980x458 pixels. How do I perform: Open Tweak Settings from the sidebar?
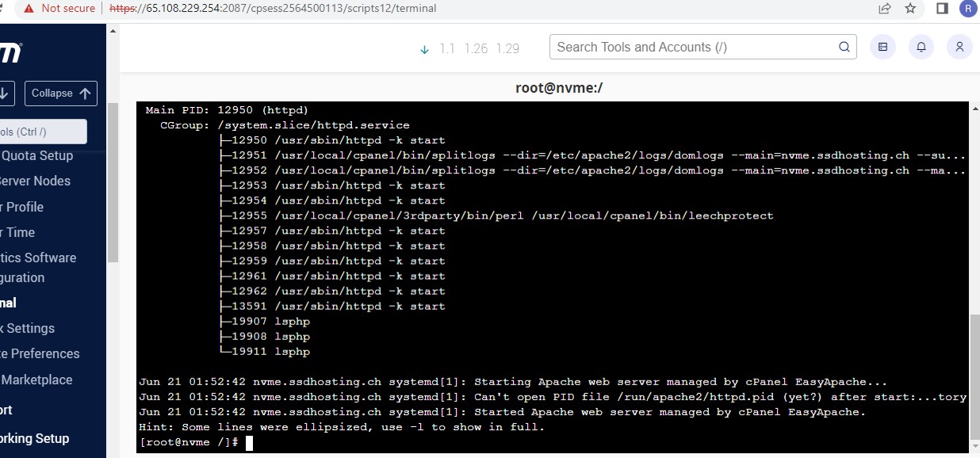tap(27, 328)
